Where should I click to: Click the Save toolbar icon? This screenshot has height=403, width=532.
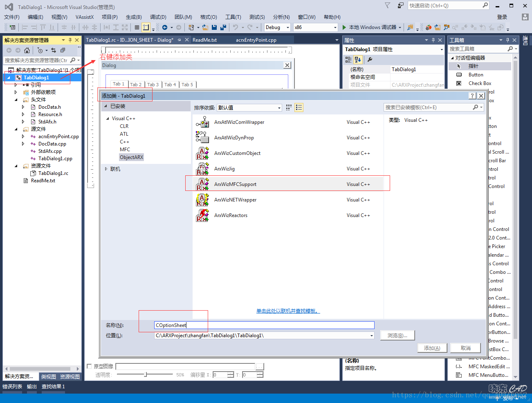point(214,27)
